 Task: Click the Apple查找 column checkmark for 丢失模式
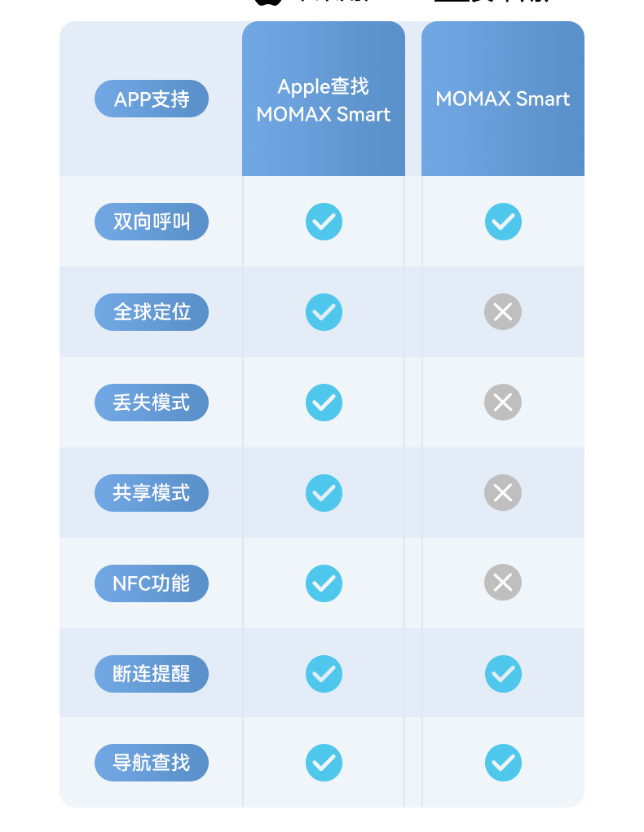(x=324, y=403)
